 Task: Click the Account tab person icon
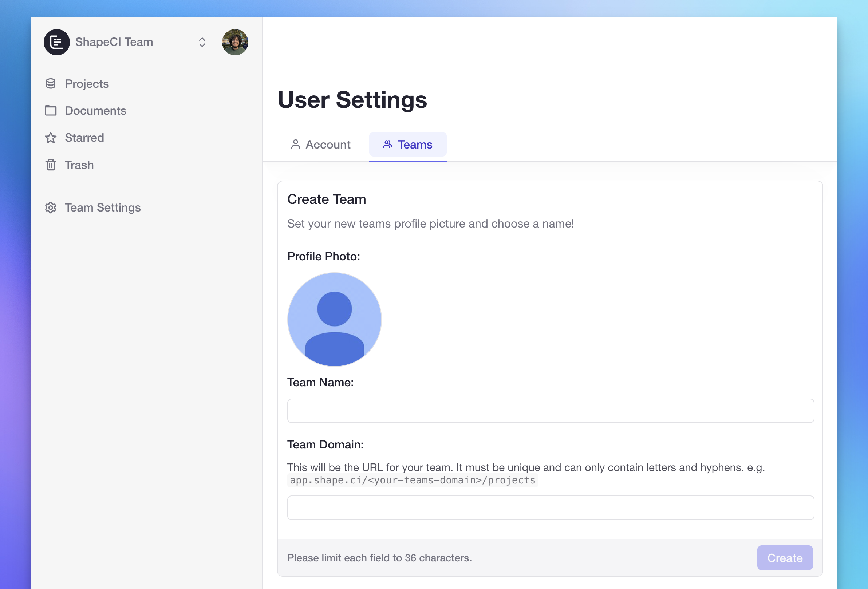pyautogui.click(x=295, y=145)
